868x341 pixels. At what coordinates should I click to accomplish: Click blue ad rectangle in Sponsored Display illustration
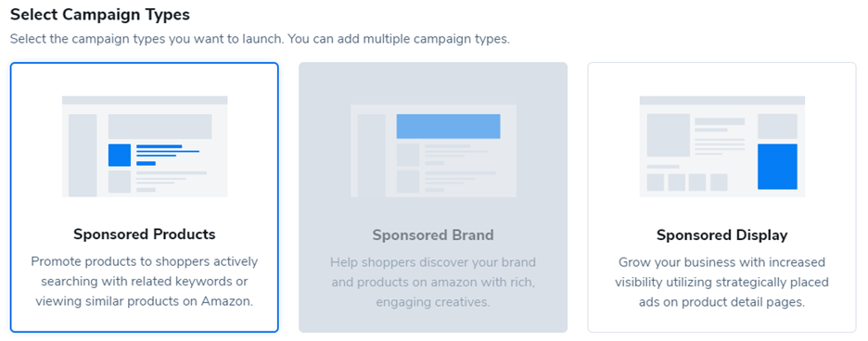pos(777,167)
